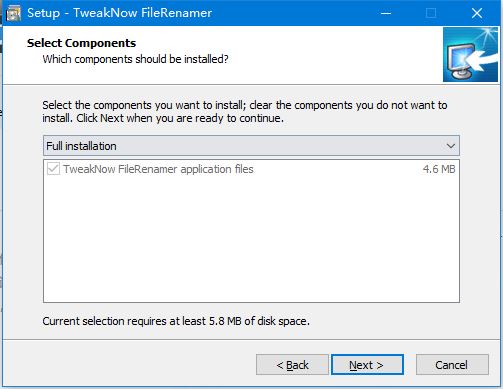The width and height of the screenshot is (503, 389).
Task: Click the installer wizard computer image
Action: pos(470,55)
